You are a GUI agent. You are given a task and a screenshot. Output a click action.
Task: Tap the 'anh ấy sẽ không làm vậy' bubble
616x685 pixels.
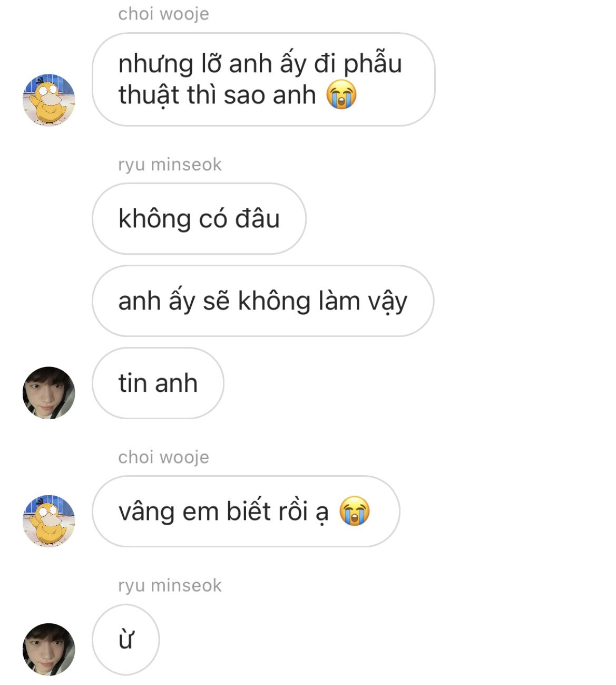[x=263, y=301]
